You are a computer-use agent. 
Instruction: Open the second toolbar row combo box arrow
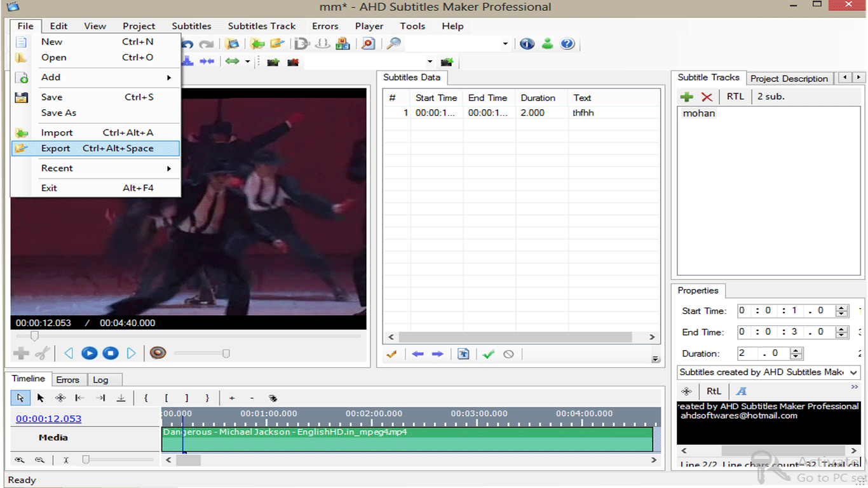click(430, 62)
